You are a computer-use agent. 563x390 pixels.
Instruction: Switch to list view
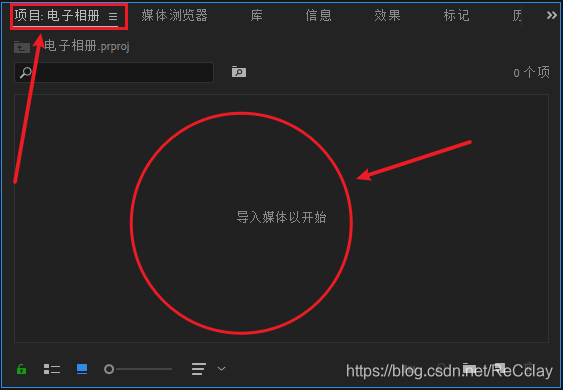[x=52, y=369]
